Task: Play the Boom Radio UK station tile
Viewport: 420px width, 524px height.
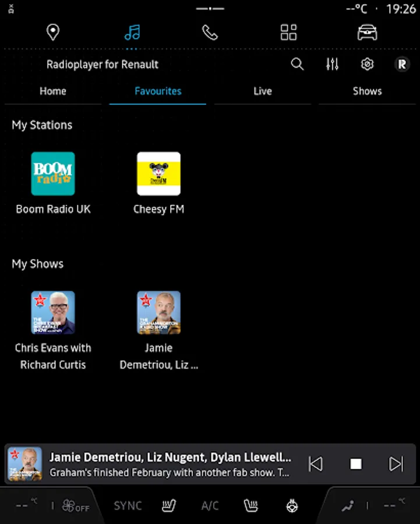Action: point(53,174)
